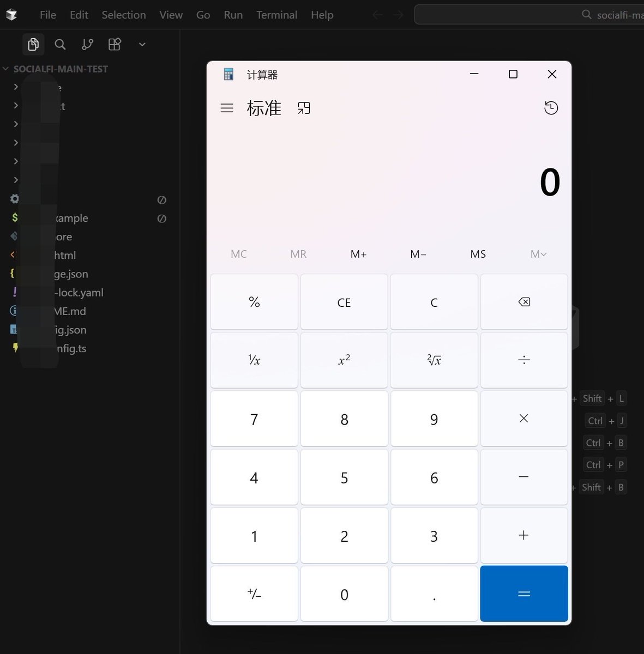The height and width of the screenshot is (654, 644).
Task: Click the percent key
Action: [x=254, y=302]
